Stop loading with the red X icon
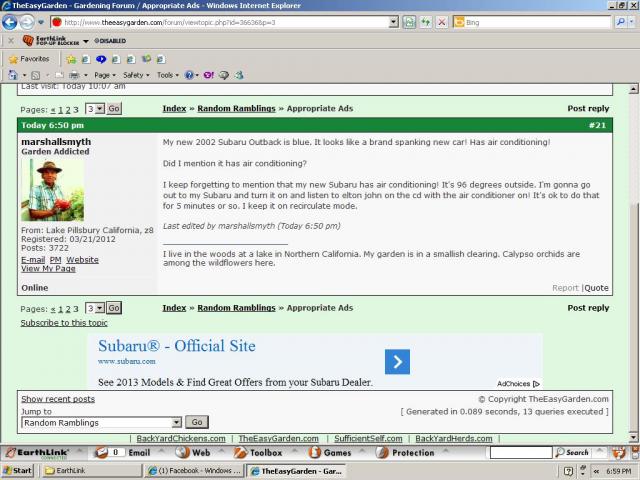This screenshot has width=640, height=480. 441,22
